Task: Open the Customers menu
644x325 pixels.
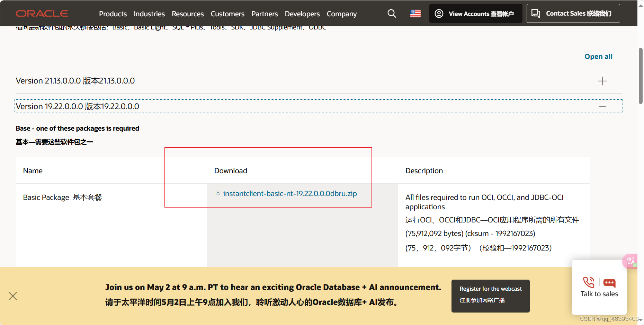Action: tap(227, 14)
